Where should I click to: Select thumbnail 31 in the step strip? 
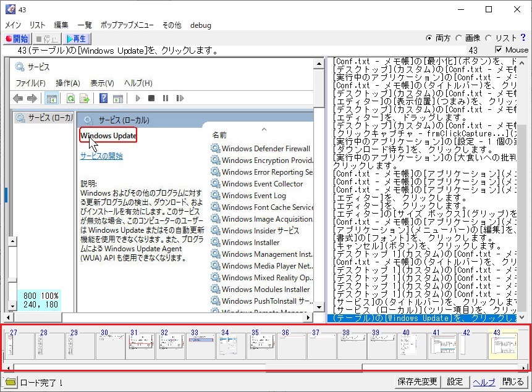(140, 344)
